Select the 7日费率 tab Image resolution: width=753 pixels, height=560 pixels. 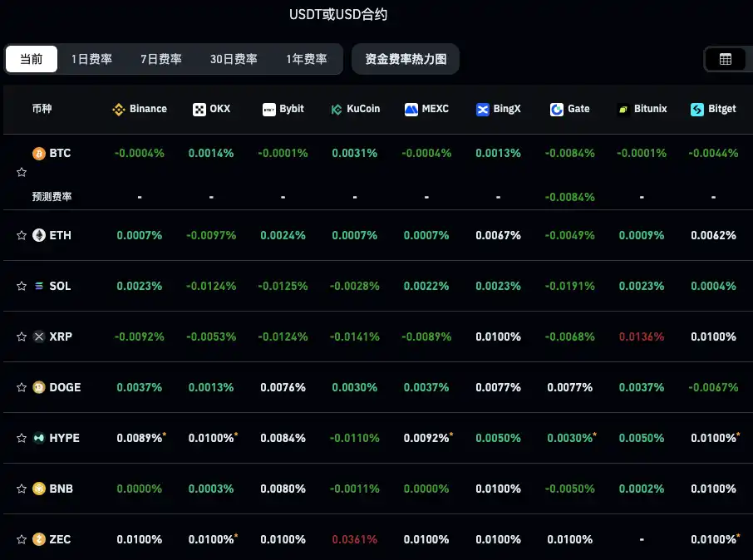pos(161,59)
